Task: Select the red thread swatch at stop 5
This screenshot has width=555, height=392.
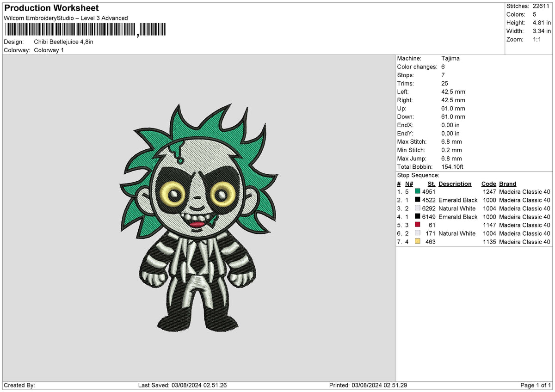Action: 417,225
